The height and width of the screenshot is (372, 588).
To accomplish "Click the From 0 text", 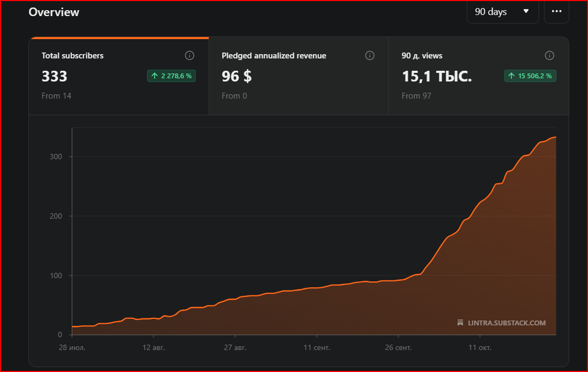I will [x=234, y=96].
